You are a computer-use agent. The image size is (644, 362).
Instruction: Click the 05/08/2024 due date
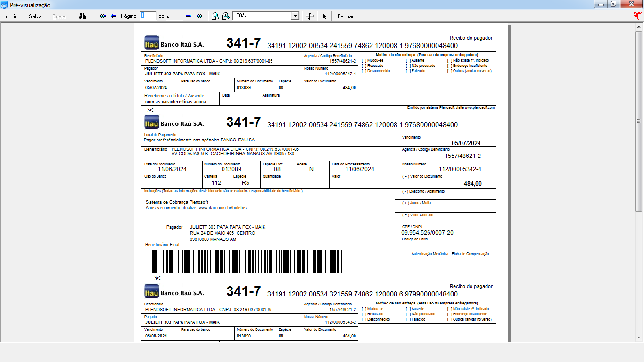pos(156,336)
